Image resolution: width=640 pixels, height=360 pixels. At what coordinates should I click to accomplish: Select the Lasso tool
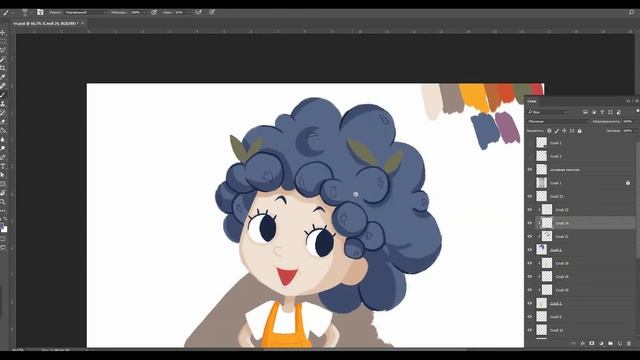pos(3,51)
